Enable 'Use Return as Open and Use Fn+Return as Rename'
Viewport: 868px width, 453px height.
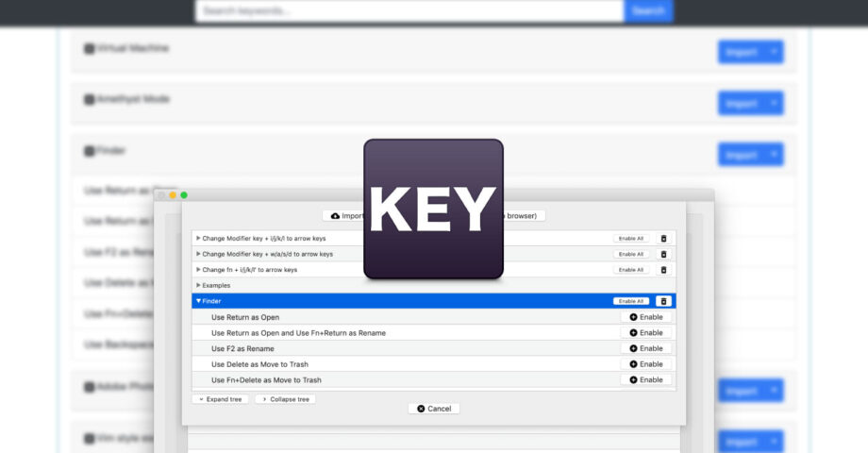click(646, 333)
